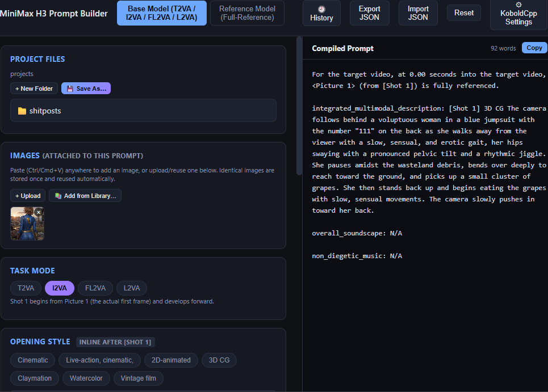Toggle the 3D CG opening style

coord(219,360)
